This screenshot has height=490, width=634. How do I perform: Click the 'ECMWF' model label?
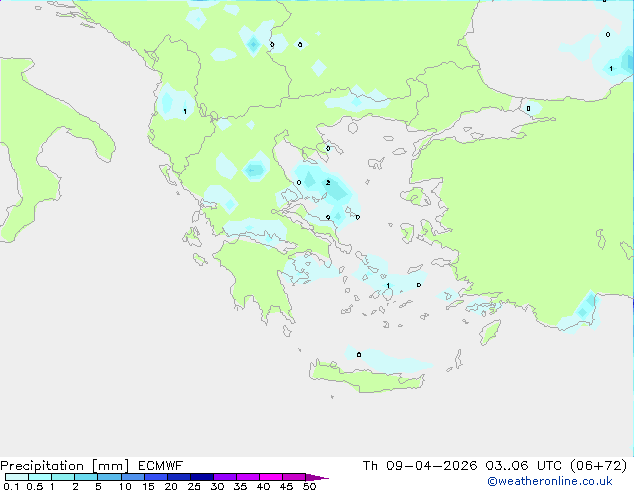[161, 466]
